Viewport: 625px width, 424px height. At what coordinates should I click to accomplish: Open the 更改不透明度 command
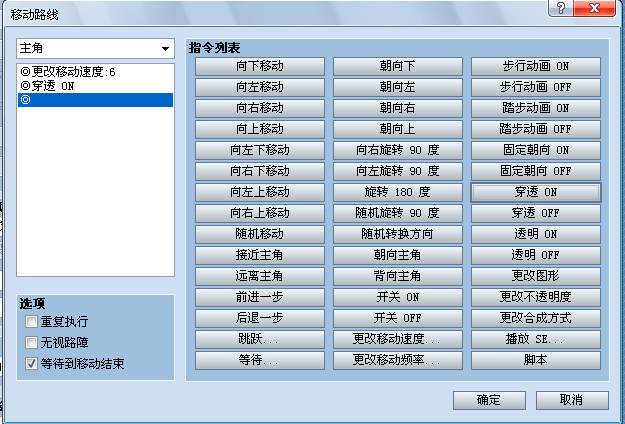point(536,297)
